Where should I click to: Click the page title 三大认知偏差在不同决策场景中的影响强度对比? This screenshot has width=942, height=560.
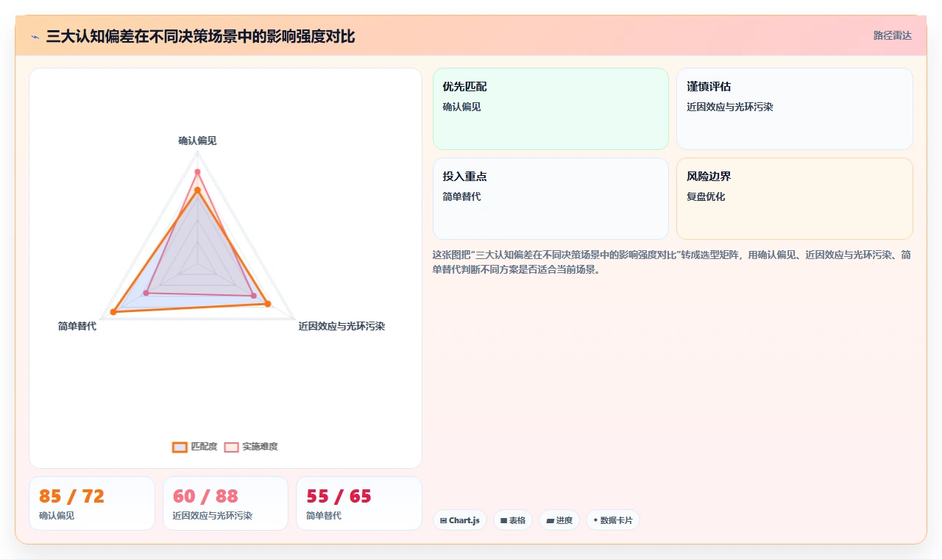click(200, 36)
